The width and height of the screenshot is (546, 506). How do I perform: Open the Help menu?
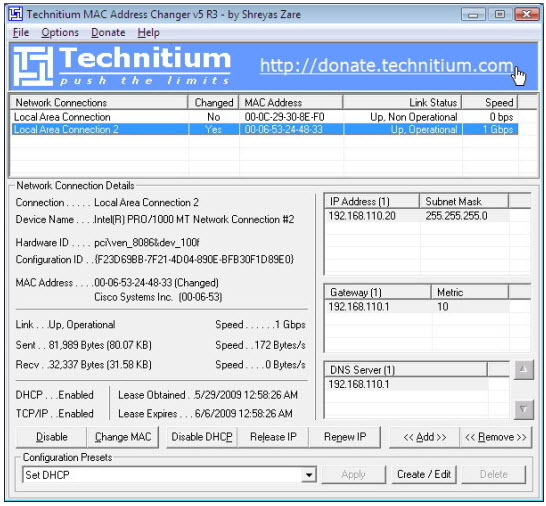click(148, 32)
